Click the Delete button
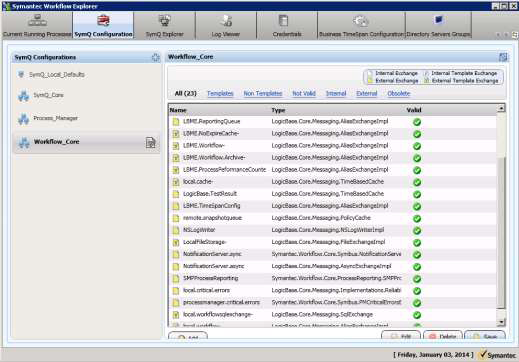Viewport: 519px width, 362px height. [443, 336]
